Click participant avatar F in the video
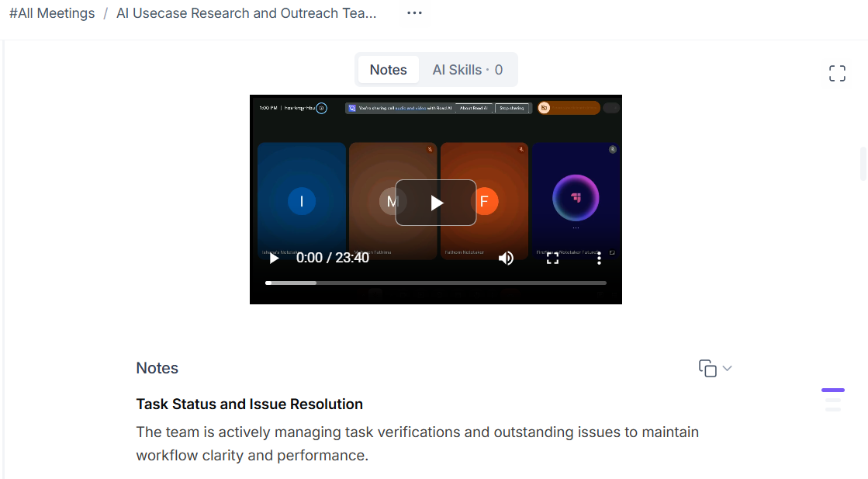This screenshot has height=479, width=868. pos(484,201)
